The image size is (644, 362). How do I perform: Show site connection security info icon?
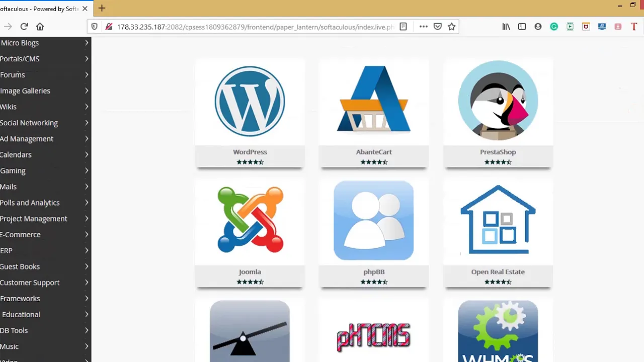click(x=108, y=27)
